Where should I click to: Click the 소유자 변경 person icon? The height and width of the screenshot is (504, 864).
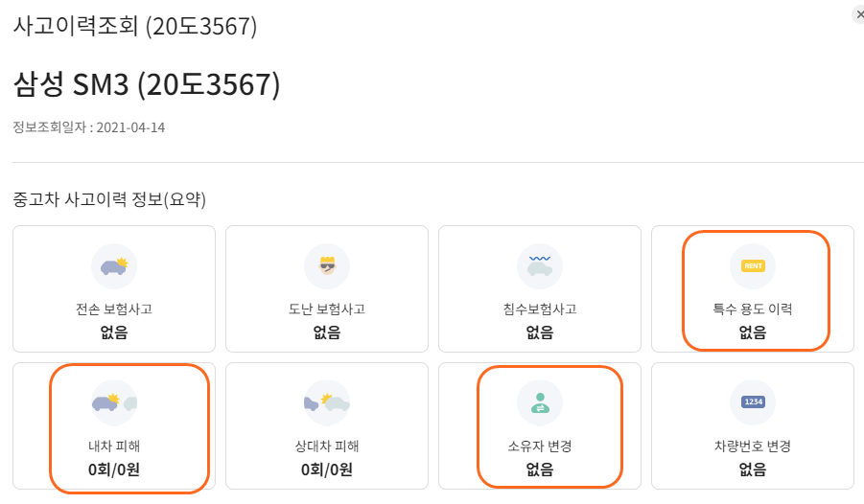[x=540, y=402]
